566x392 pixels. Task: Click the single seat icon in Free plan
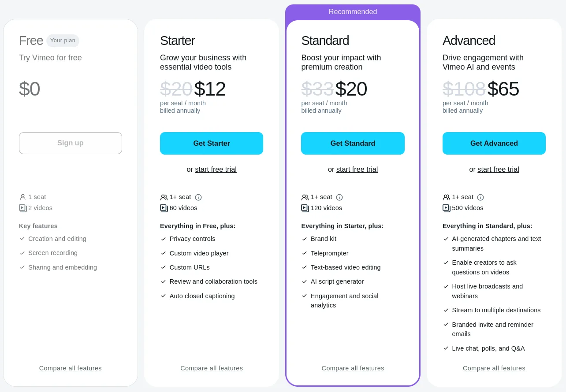pyautogui.click(x=23, y=197)
